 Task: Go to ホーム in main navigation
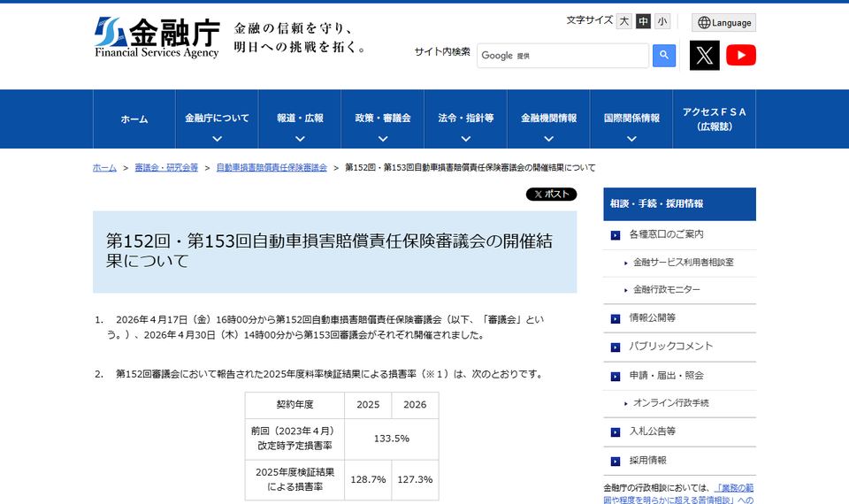click(134, 119)
